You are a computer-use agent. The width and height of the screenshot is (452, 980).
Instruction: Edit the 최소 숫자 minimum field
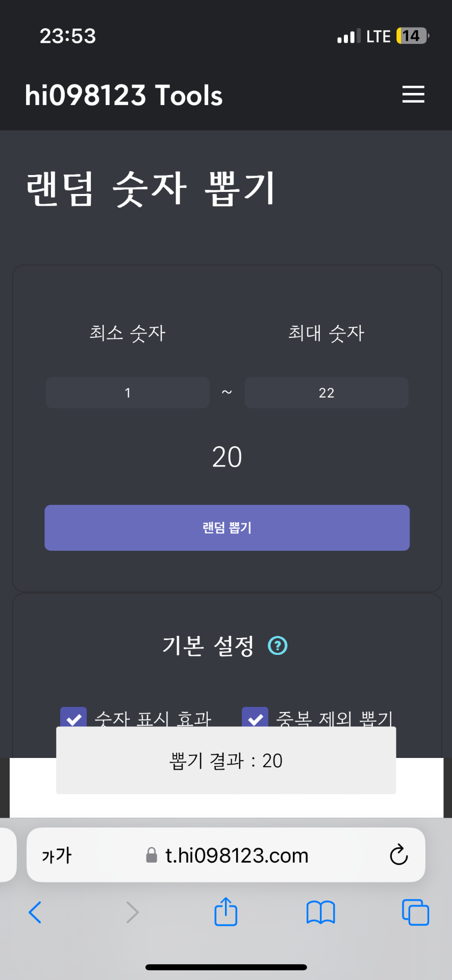point(128,393)
